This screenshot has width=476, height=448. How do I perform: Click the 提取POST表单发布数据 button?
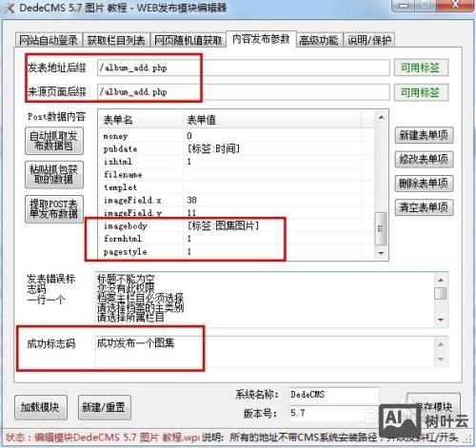point(54,209)
